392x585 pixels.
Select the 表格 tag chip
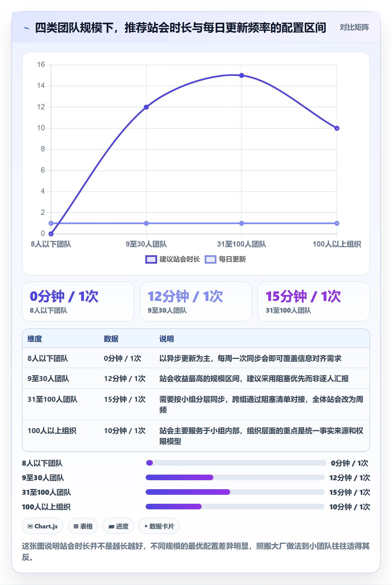[x=83, y=526]
